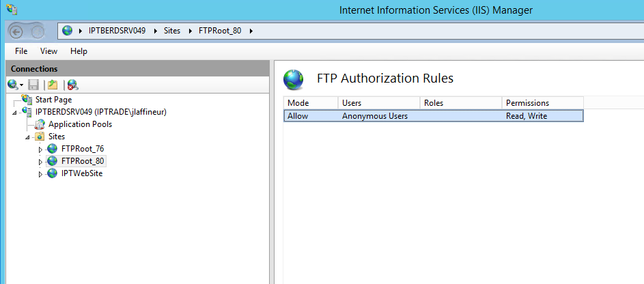
Task: Click the IPTWebSite globe icon
Action: 52,173
